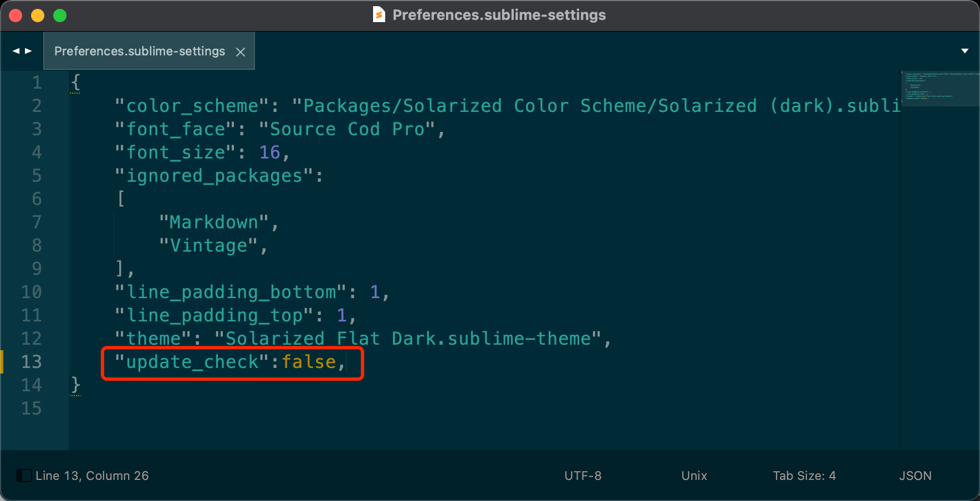Place cursor on the false value
Screen dimensions: 980x501
point(309,362)
